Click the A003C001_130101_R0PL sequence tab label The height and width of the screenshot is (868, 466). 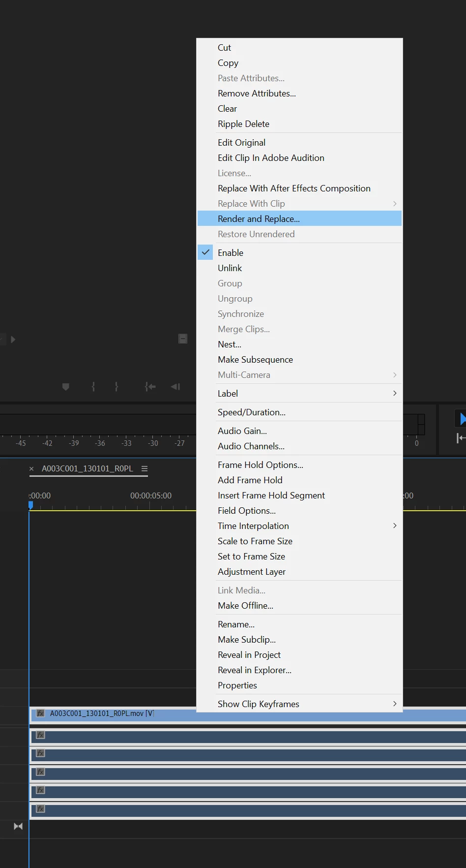[87, 469]
